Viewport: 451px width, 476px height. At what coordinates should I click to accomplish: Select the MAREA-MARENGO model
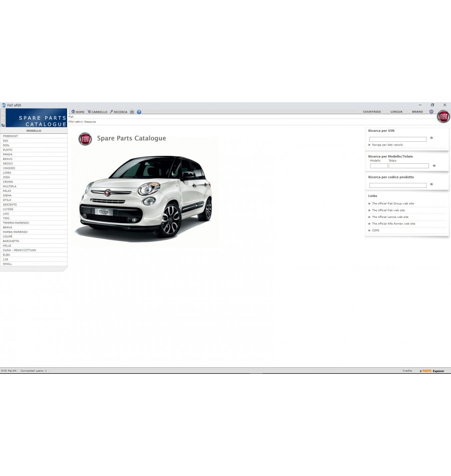tap(34, 231)
